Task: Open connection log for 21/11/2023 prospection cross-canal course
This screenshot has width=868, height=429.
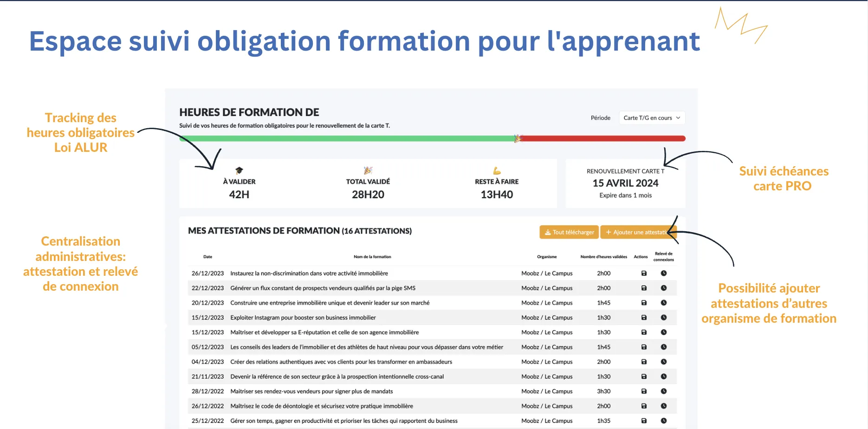Action: (x=664, y=377)
